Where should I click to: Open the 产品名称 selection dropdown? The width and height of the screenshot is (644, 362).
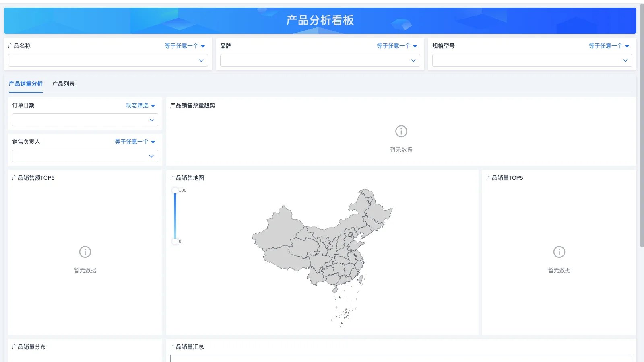tap(108, 60)
